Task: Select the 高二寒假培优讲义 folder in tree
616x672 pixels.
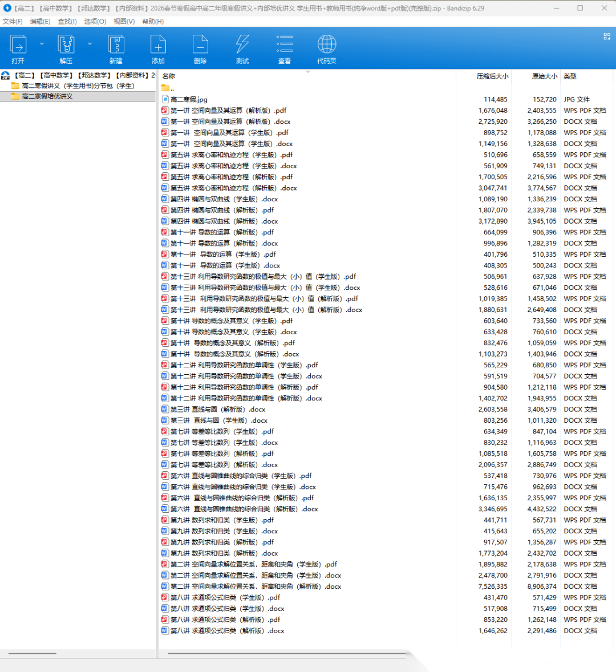Action: click(47, 97)
